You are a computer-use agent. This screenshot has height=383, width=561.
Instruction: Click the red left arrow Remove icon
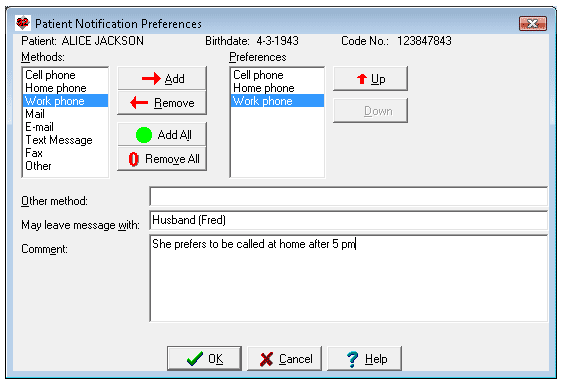click(x=139, y=103)
